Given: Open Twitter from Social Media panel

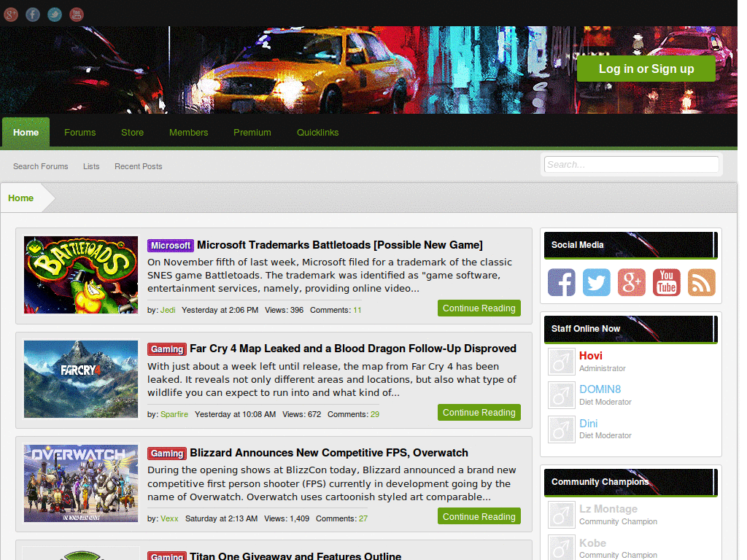Looking at the screenshot, I should click(597, 282).
